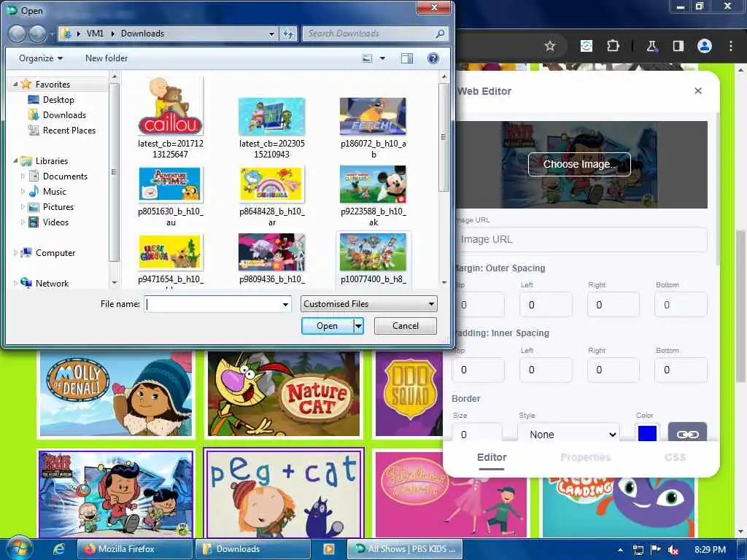The height and width of the screenshot is (560, 747).
Task: Click the network tray icon
Action: click(x=638, y=550)
